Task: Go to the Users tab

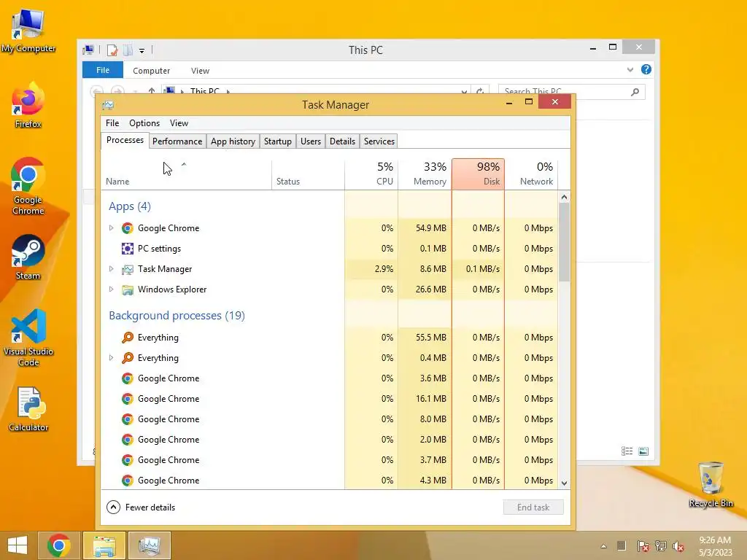Action: tap(311, 141)
